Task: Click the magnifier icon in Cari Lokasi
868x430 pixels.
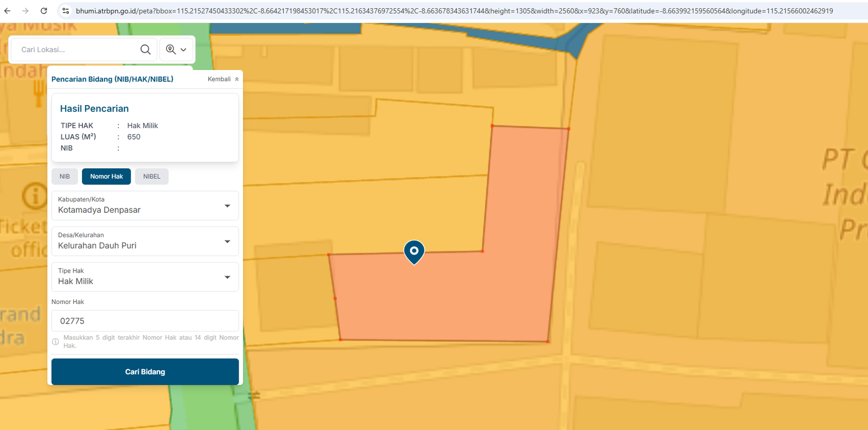Action: pos(145,49)
